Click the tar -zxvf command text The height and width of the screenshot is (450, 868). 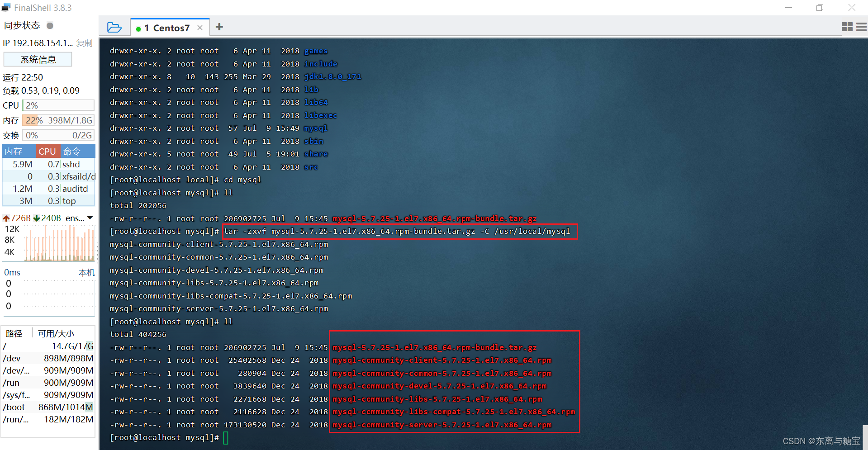(397, 231)
